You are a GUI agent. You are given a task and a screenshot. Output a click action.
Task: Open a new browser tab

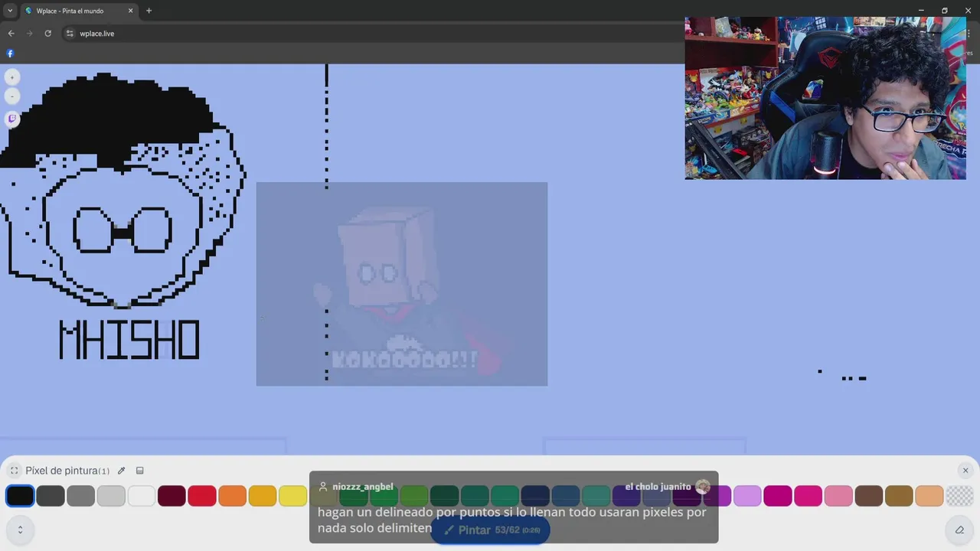(x=149, y=11)
